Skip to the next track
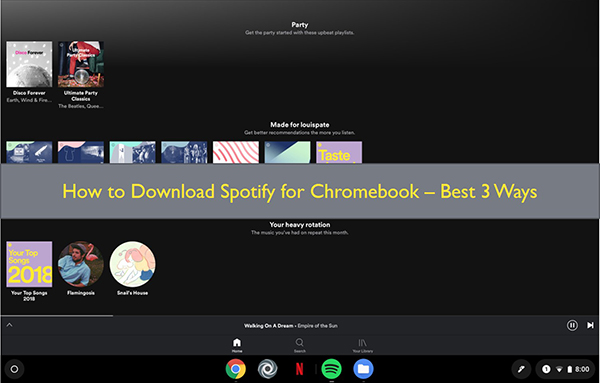 [590, 325]
